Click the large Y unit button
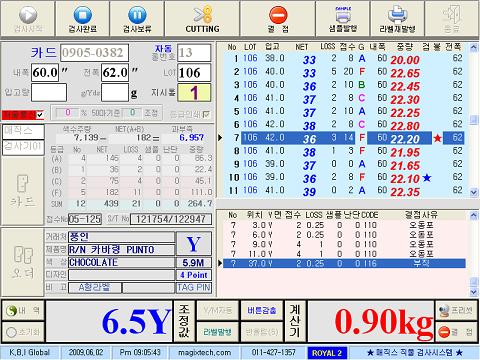The height and width of the screenshot is (360, 480). point(194,244)
